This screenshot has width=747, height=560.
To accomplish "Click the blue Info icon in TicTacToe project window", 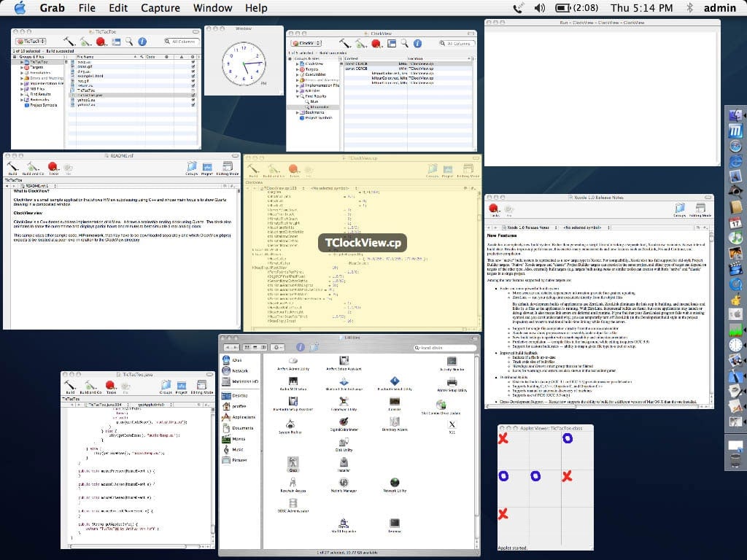I will coord(142,42).
